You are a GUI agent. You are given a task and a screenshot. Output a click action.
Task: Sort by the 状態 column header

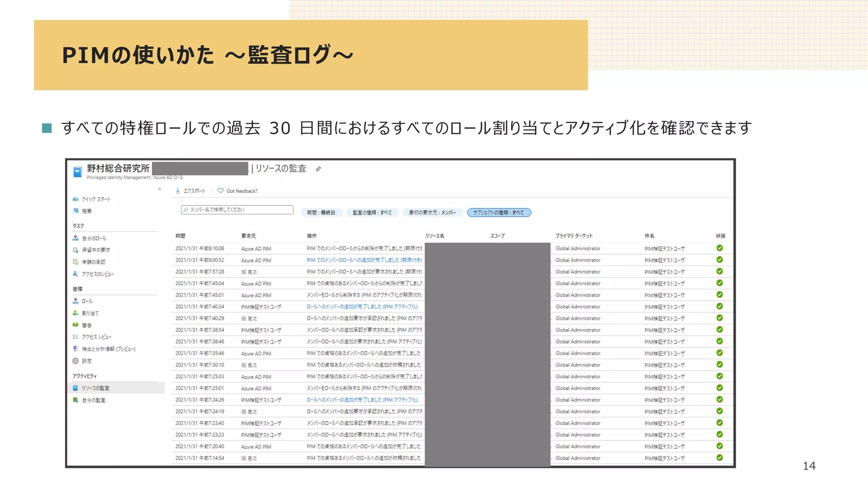click(721, 236)
